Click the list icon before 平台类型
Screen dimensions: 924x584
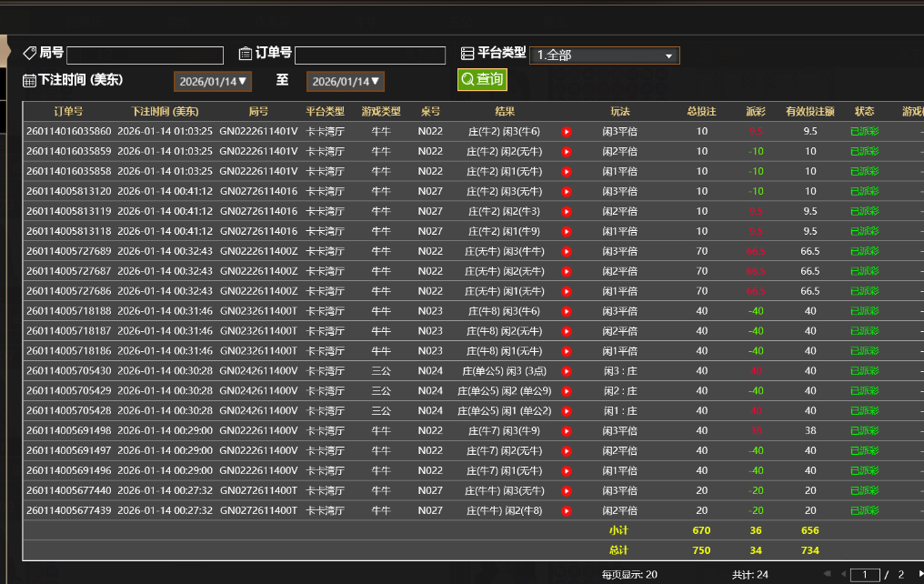tap(467, 55)
